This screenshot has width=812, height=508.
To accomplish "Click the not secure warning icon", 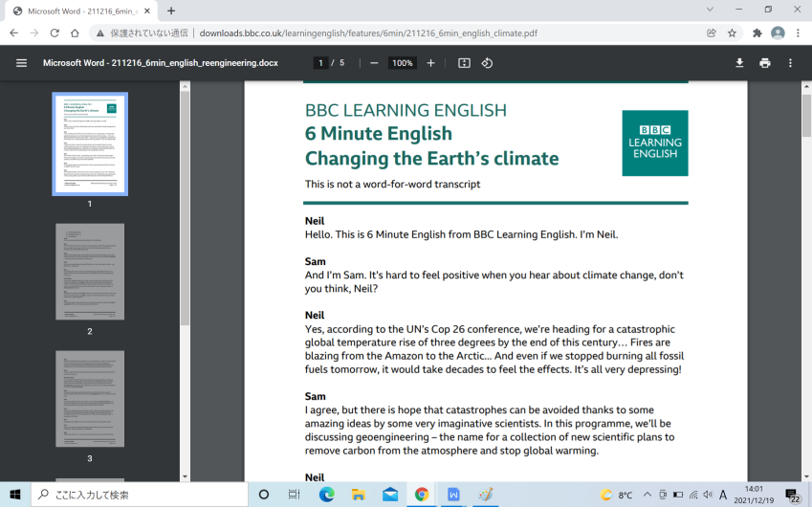I will pos(100,33).
